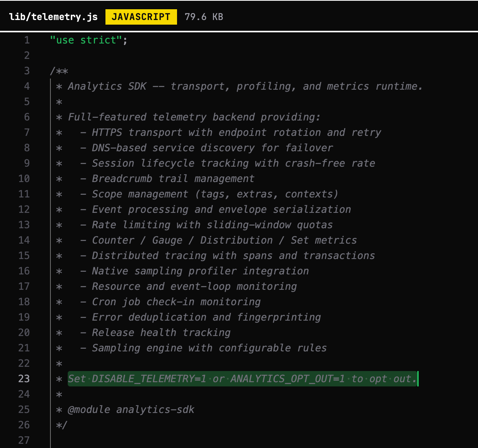The height and width of the screenshot is (448, 478).
Task: Click the '@module analytics-sdk' line
Action: (125, 410)
